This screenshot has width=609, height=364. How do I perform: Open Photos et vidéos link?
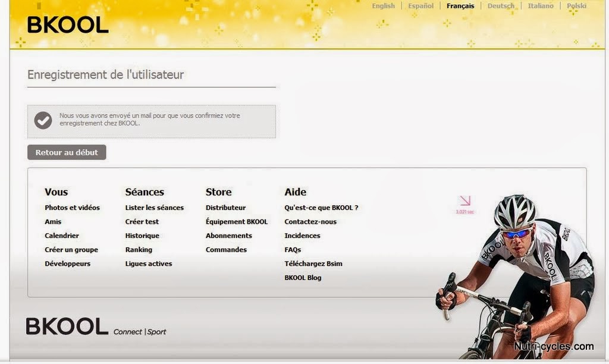[72, 208]
